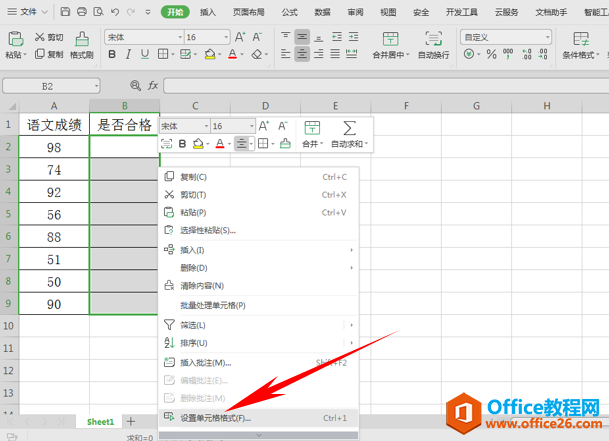
Task: Select column F header
Action: tap(406, 106)
